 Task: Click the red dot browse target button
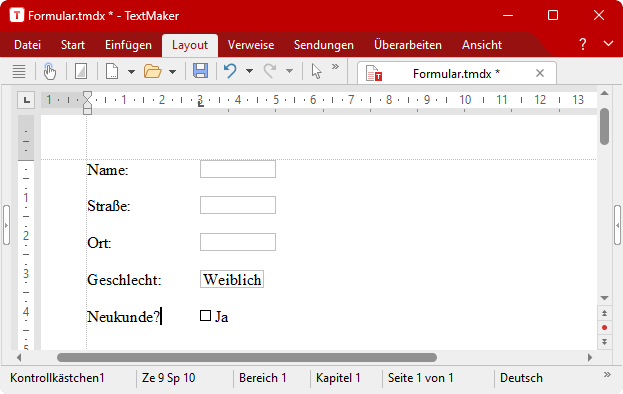tap(604, 328)
